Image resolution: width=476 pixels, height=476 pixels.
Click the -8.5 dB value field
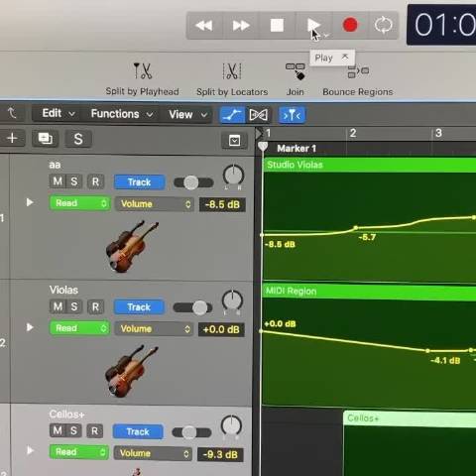(x=222, y=204)
